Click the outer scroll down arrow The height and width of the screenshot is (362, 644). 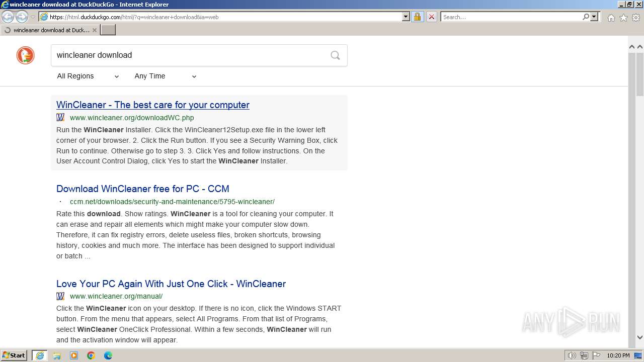click(x=640, y=337)
